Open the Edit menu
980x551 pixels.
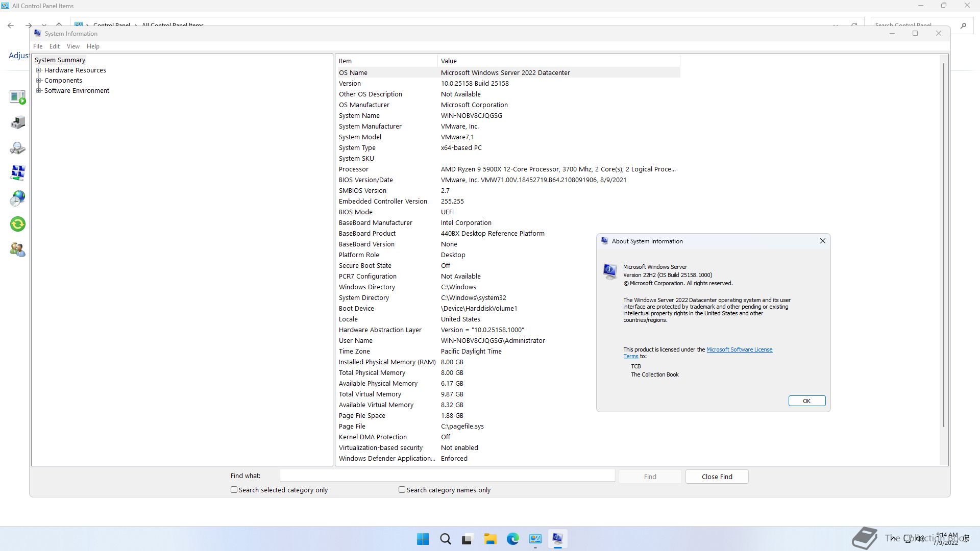(55, 46)
